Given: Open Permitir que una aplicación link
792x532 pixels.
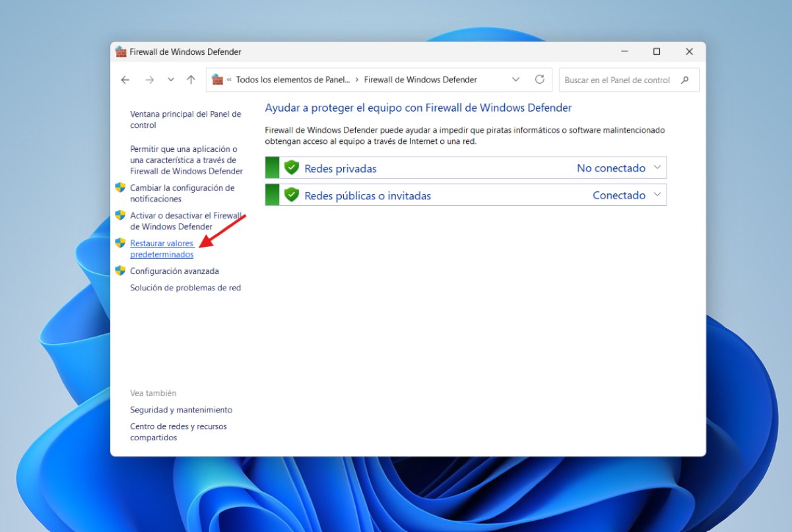Looking at the screenshot, I should [x=186, y=160].
